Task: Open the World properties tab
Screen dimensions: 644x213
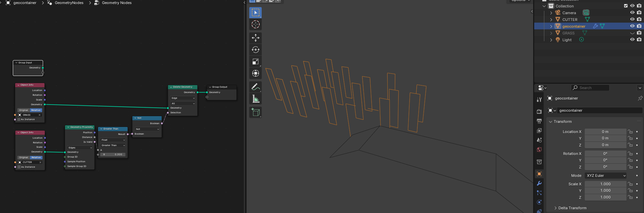Action: click(x=539, y=150)
